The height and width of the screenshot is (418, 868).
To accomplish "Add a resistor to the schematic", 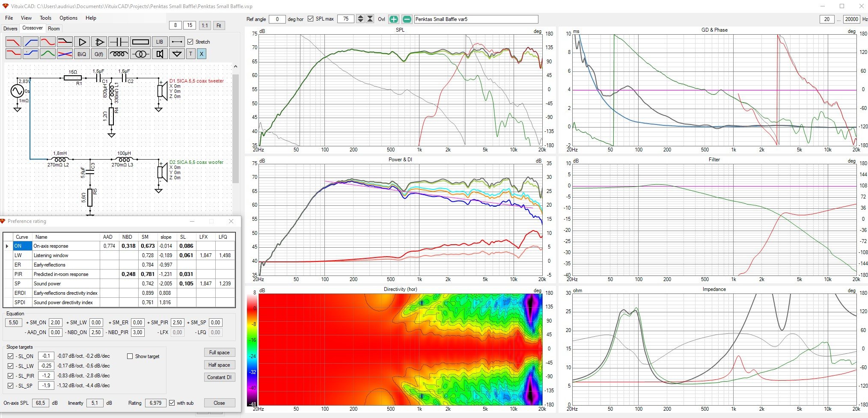I will point(140,42).
